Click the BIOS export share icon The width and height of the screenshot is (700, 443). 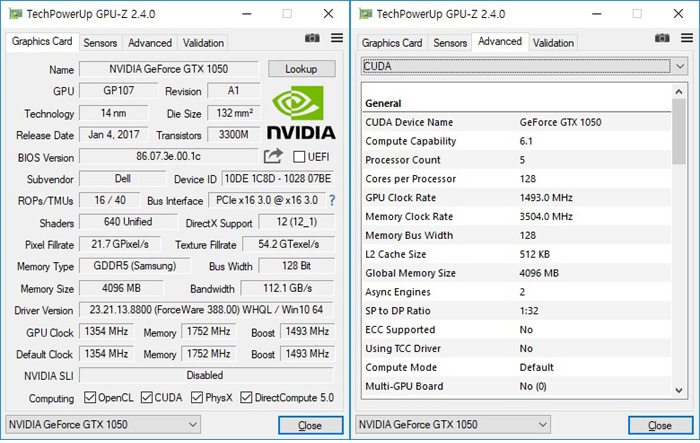[273, 156]
